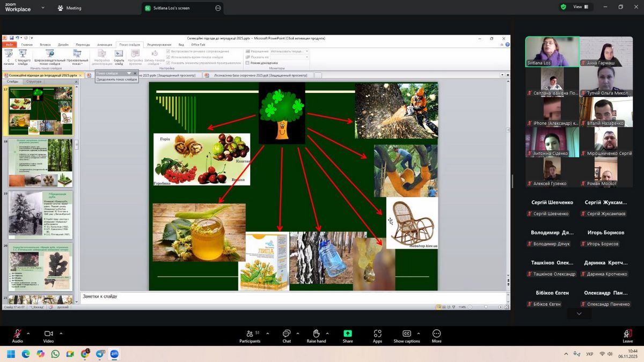Unmute the microphone Audio button

click(x=17, y=335)
